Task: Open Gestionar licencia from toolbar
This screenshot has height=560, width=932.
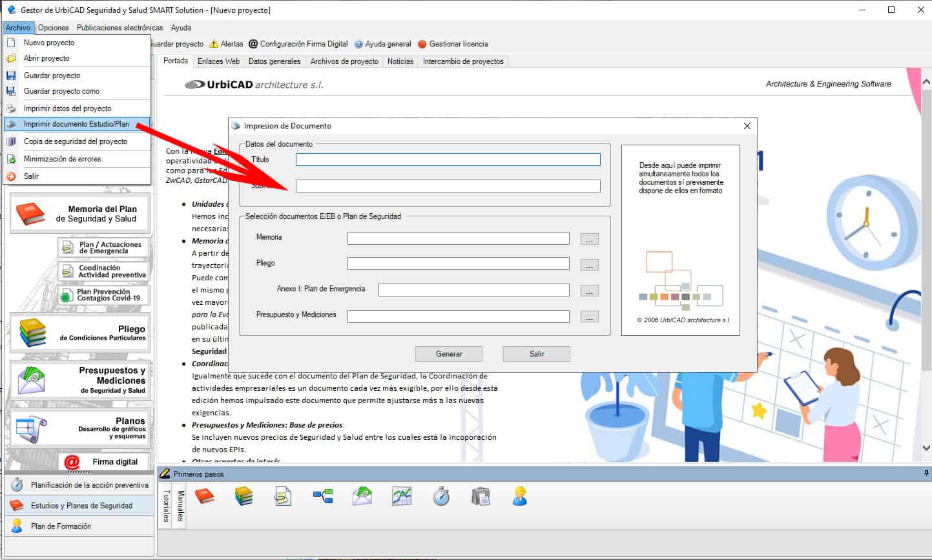Action: (x=453, y=44)
